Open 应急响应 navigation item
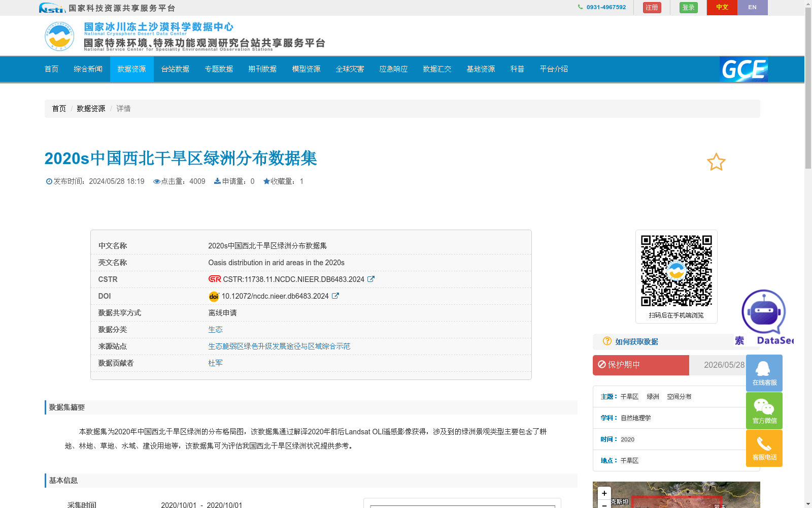This screenshot has width=812, height=508. click(394, 69)
